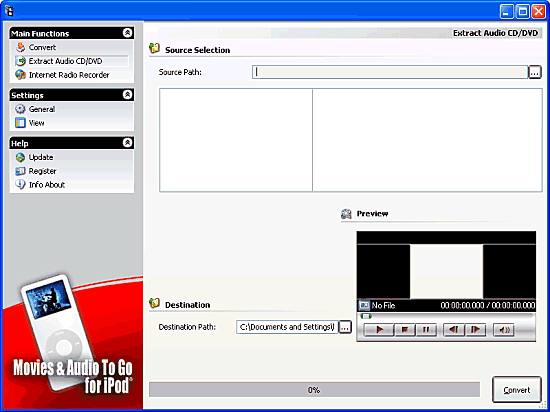
Task: Minimize the application window
Action: pyautogui.click(x=507, y=12)
